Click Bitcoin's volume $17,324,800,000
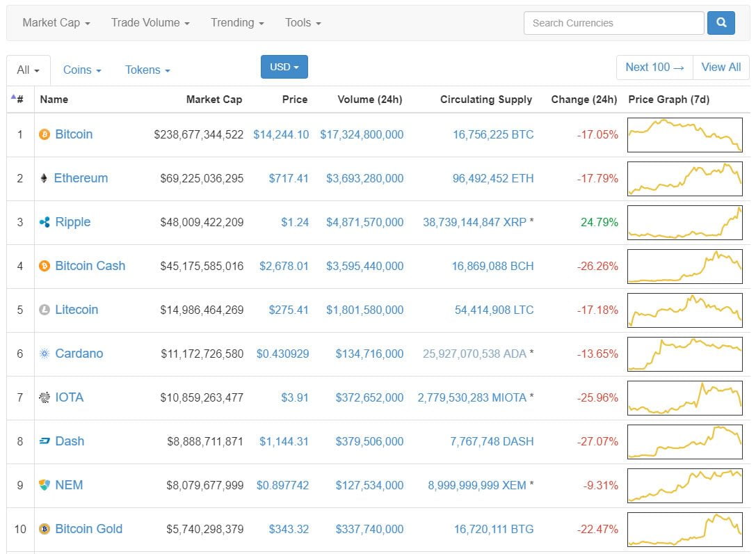The height and width of the screenshot is (554, 756). pos(362,134)
